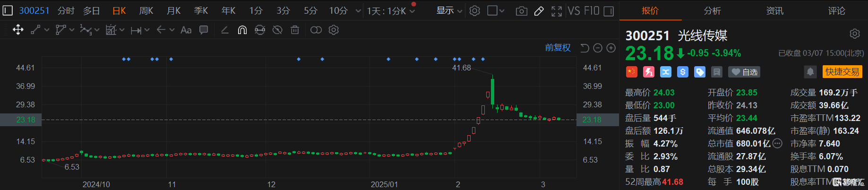
Task: Open the 1天:1分K interval dropdown
Action: pos(391,10)
